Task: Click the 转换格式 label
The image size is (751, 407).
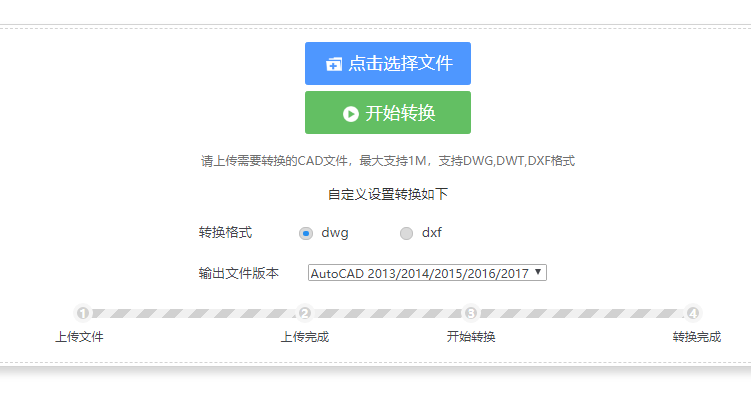Action: coord(225,233)
